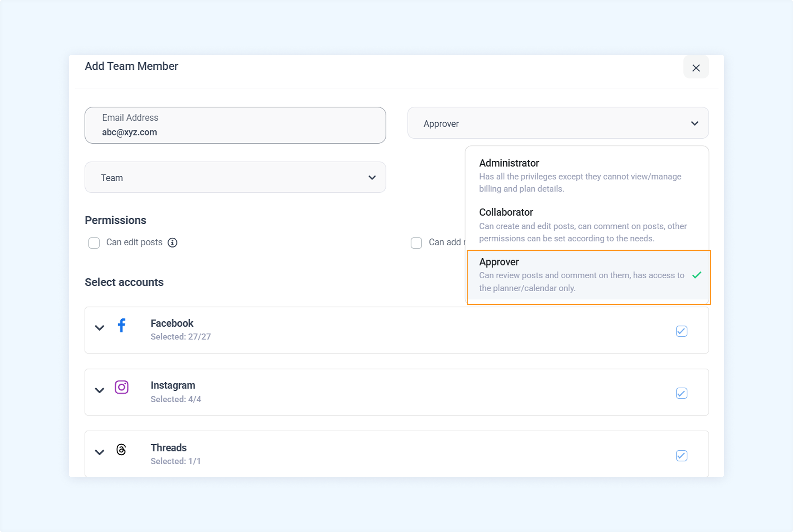Uncheck all Facebook accounts checkbox

681,331
